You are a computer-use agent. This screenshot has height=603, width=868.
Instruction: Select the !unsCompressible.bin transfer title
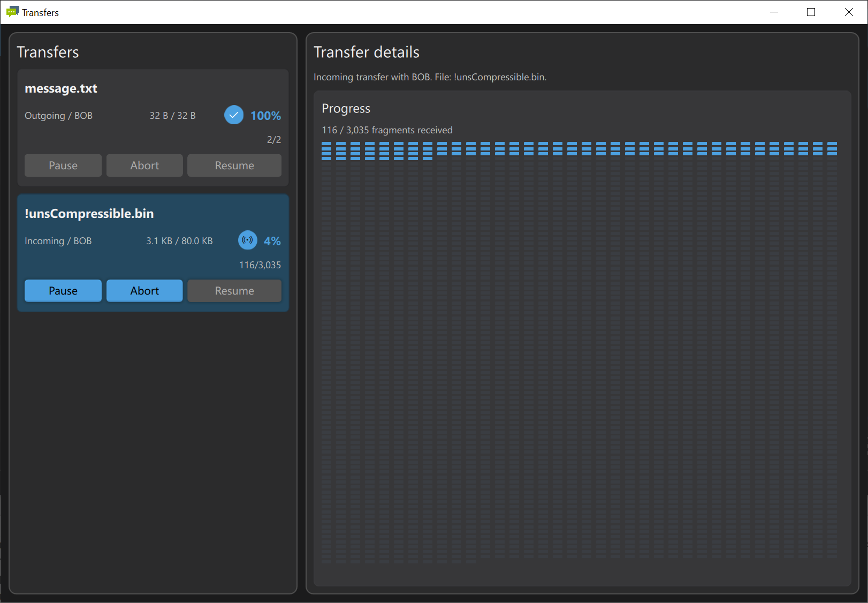click(x=89, y=214)
